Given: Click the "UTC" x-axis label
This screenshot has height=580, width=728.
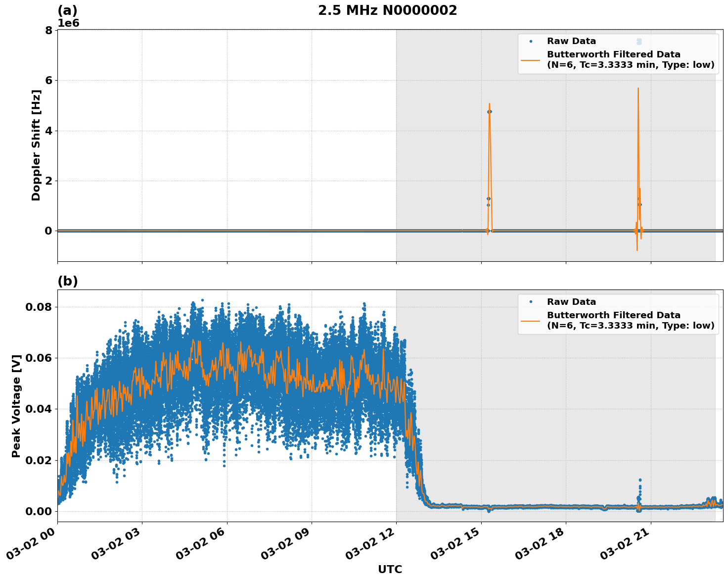Looking at the screenshot, I should pos(390,570).
